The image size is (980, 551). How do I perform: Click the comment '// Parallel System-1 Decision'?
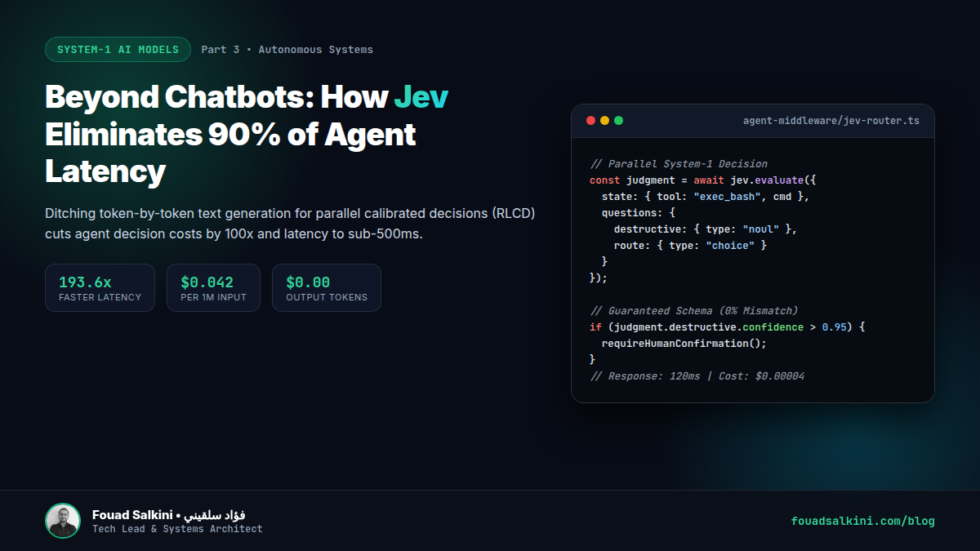pos(679,164)
